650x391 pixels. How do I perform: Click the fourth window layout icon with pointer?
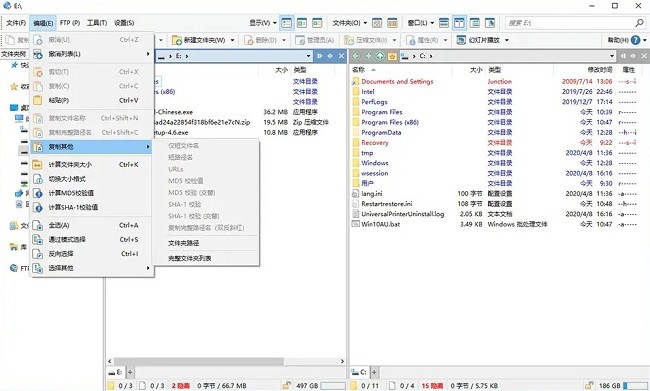coord(490,23)
